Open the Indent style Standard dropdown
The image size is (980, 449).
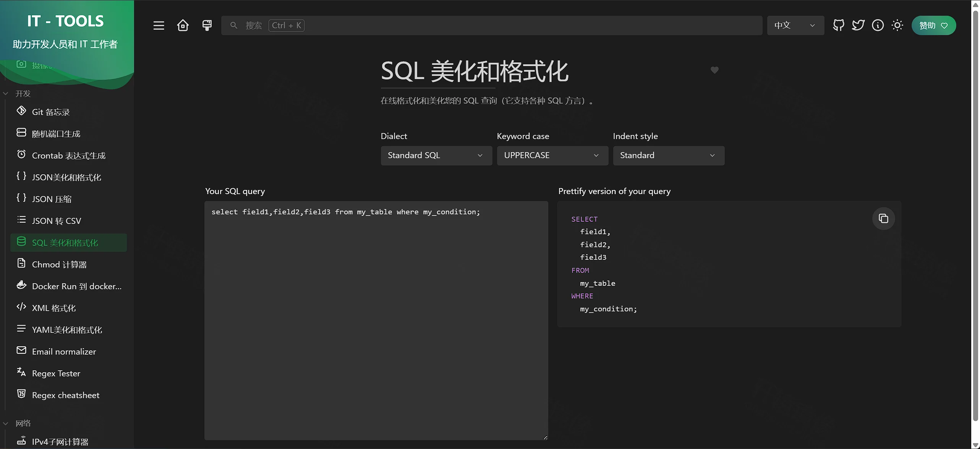tap(669, 156)
